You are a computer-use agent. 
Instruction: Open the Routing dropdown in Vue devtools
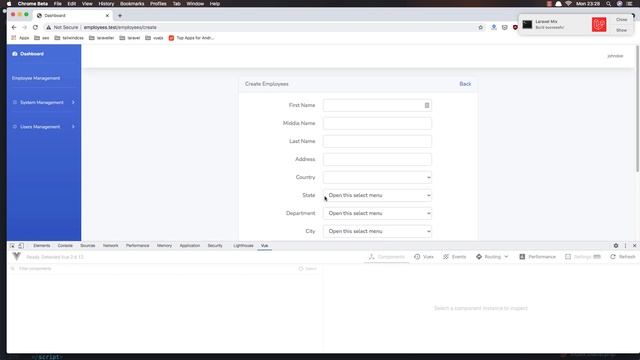(x=492, y=257)
